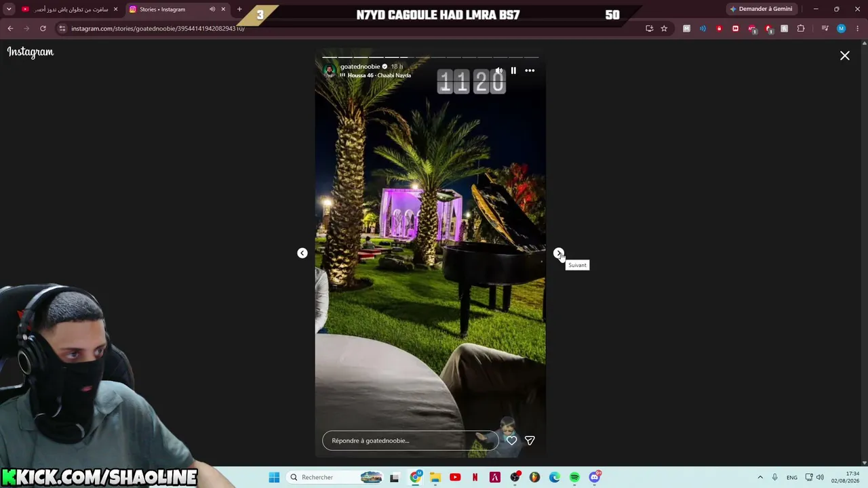View site information icon in address bar
Image resolution: width=868 pixels, height=488 pixels.
[x=62, y=28]
